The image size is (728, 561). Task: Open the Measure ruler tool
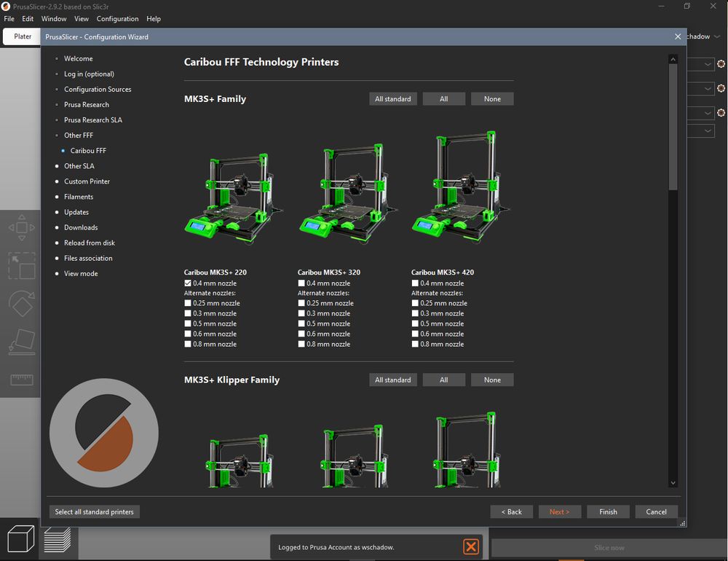[21, 380]
